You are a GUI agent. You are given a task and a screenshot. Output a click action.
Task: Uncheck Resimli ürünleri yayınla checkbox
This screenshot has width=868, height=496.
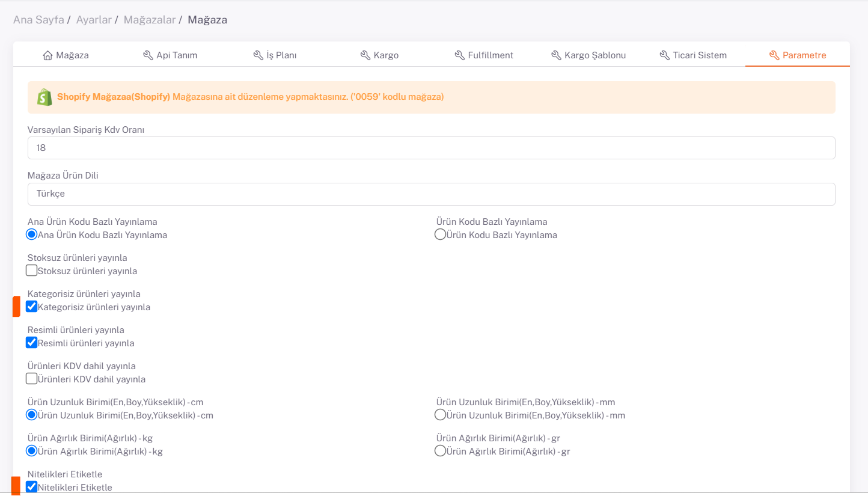click(32, 343)
